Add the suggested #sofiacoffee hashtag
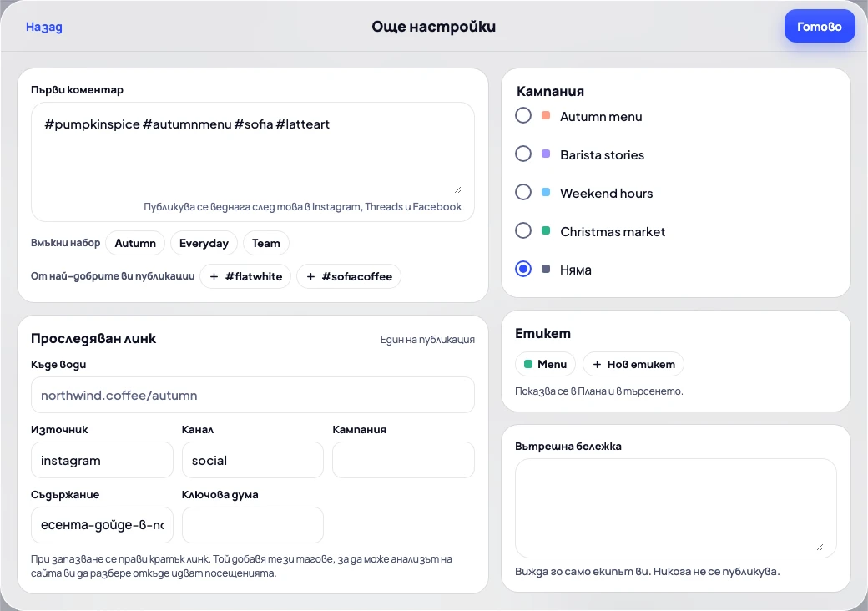Viewport: 868px width, 611px height. pyautogui.click(x=349, y=276)
